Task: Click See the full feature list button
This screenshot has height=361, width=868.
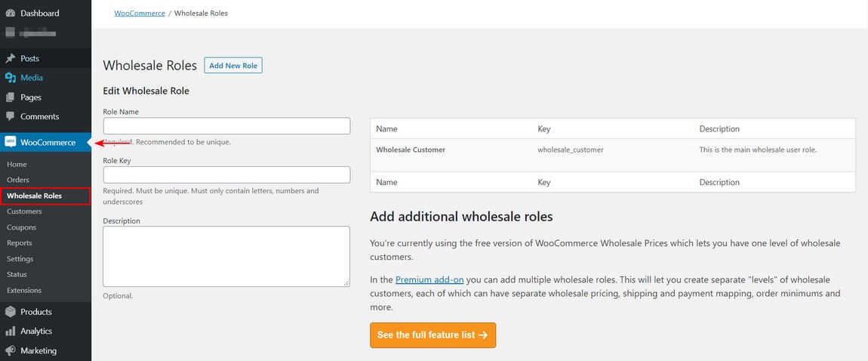Action: click(433, 335)
